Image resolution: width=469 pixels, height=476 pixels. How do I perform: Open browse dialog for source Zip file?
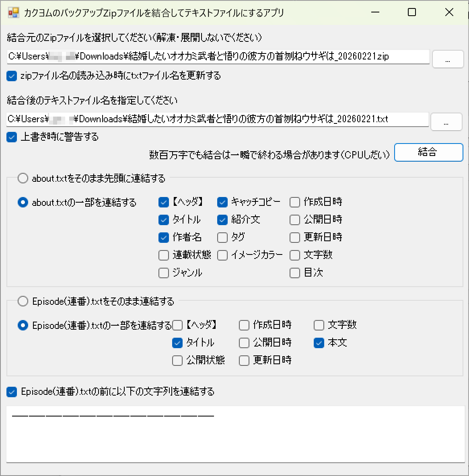[448, 59]
